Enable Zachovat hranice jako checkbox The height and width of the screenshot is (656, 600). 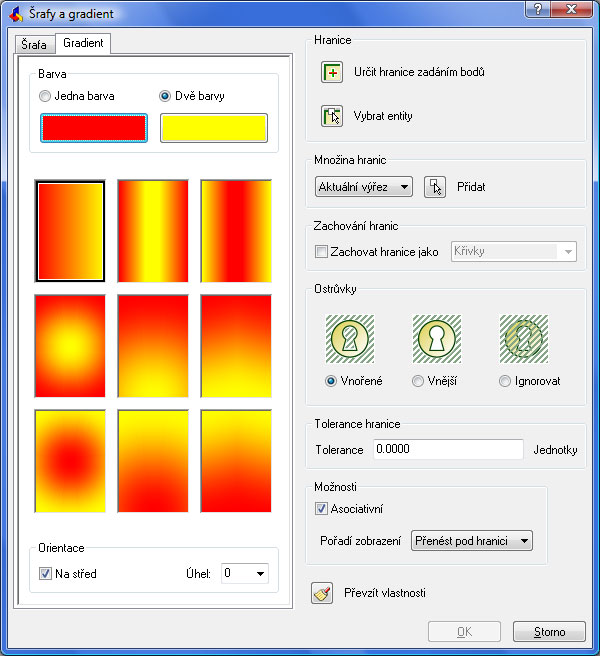click(321, 252)
